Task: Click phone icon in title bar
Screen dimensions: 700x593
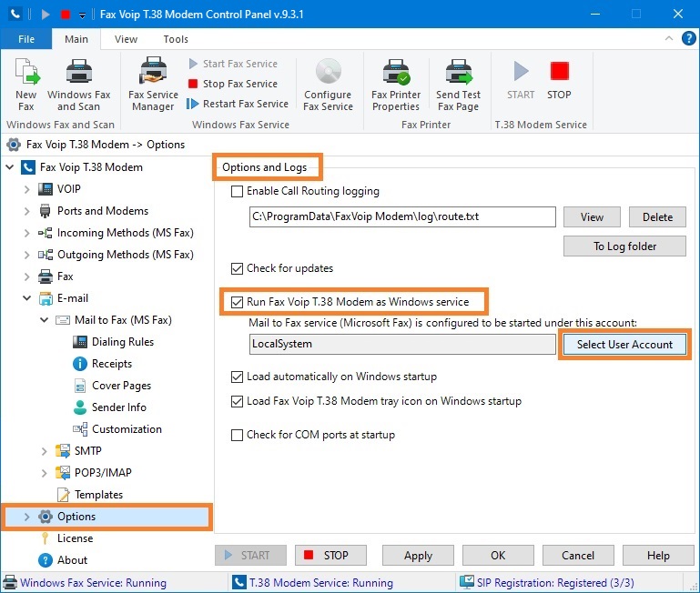Action: click(15, 14)
